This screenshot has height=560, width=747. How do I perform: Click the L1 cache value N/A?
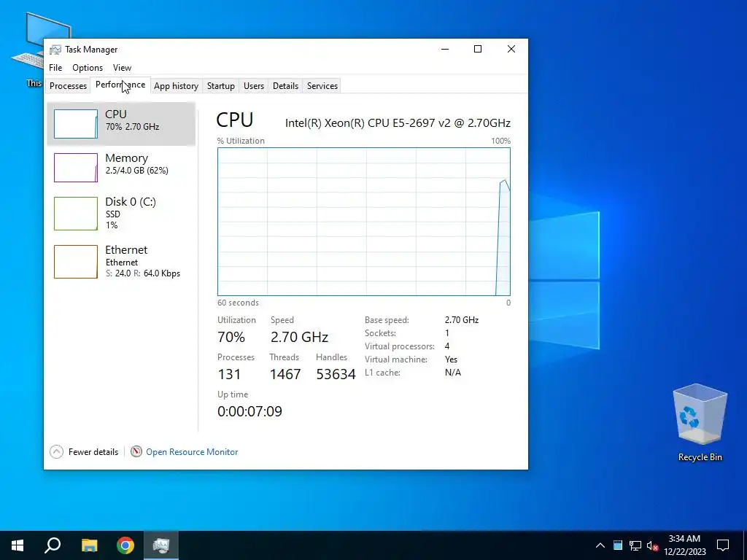pos(452,373)
